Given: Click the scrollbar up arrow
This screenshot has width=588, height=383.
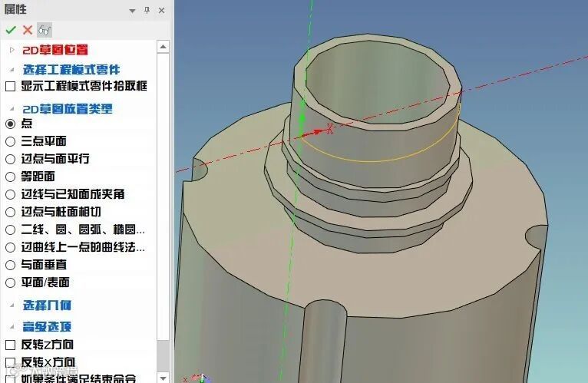Looking at the screenshot, I should click(163, 47).
